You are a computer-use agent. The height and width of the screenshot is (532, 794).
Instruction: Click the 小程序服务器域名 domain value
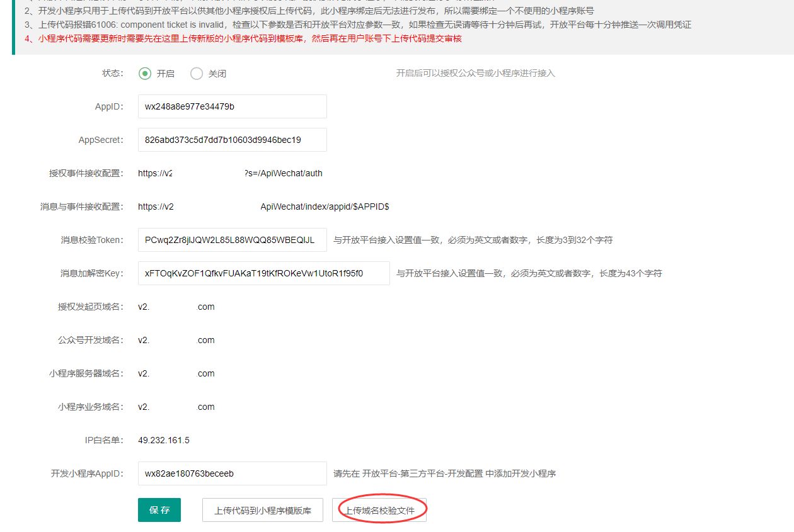coord(176,373)
